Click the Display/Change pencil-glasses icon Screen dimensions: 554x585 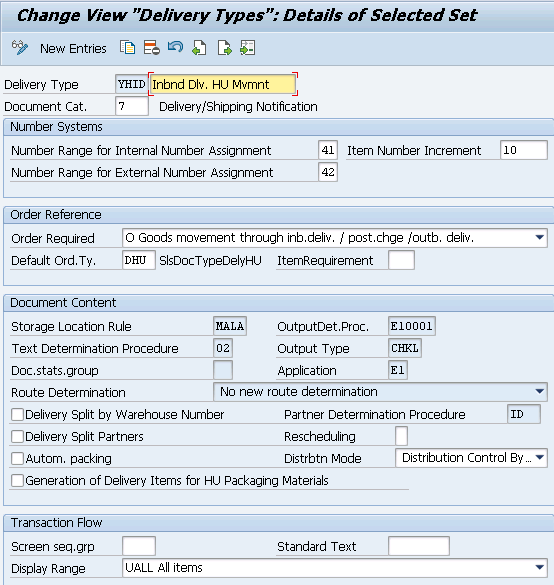click(x=19, y=48)
